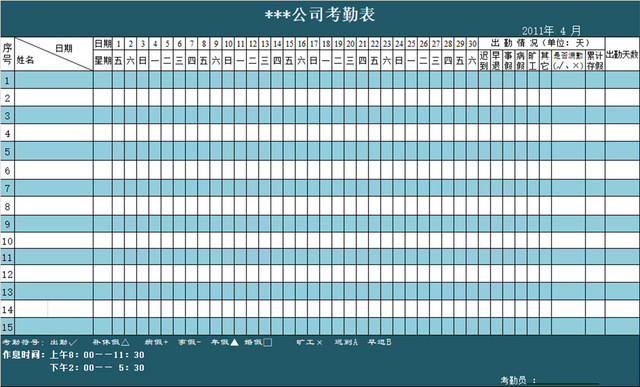Select the text "下午2:00－－ 5:30"

click(x=97, y=368)
